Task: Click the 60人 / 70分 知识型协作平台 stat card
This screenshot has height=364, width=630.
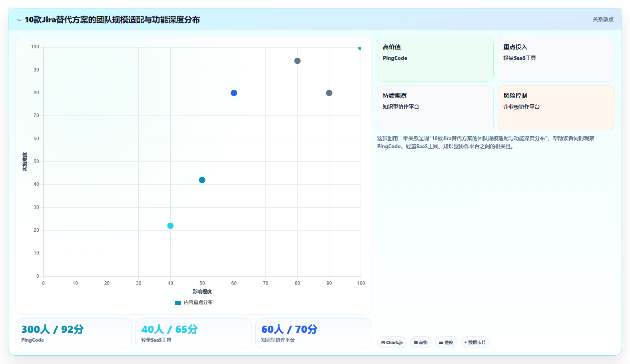Action: [x=313, y=333]
